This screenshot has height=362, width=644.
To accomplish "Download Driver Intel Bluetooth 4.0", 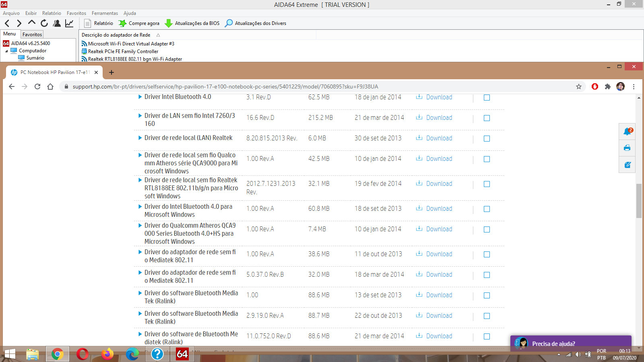I will (x=434, y=97).
